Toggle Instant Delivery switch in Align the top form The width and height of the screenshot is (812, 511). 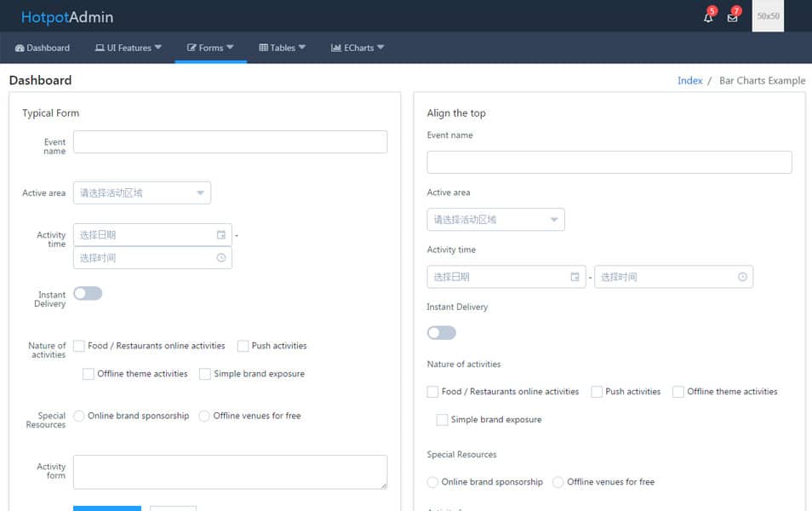coord(441,333)
